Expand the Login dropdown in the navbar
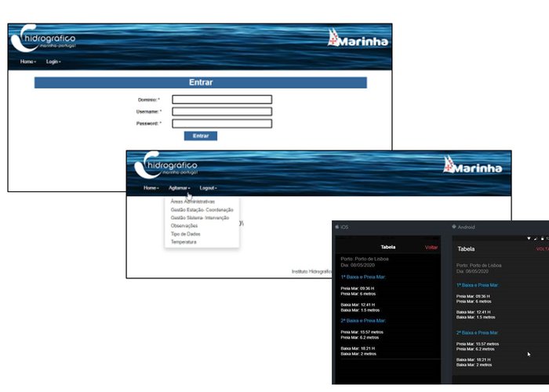The image size is (549, 392). 53,61
